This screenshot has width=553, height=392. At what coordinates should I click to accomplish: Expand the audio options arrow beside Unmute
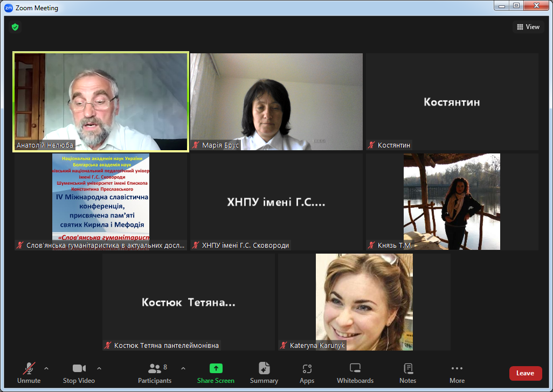[46, 369]
